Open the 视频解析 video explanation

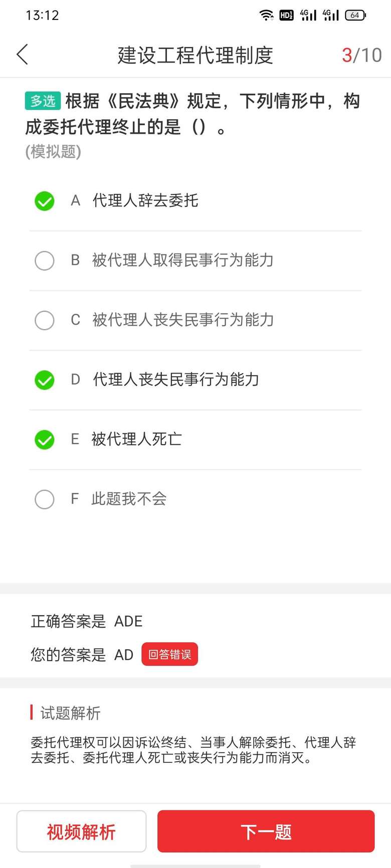point(81,831)
